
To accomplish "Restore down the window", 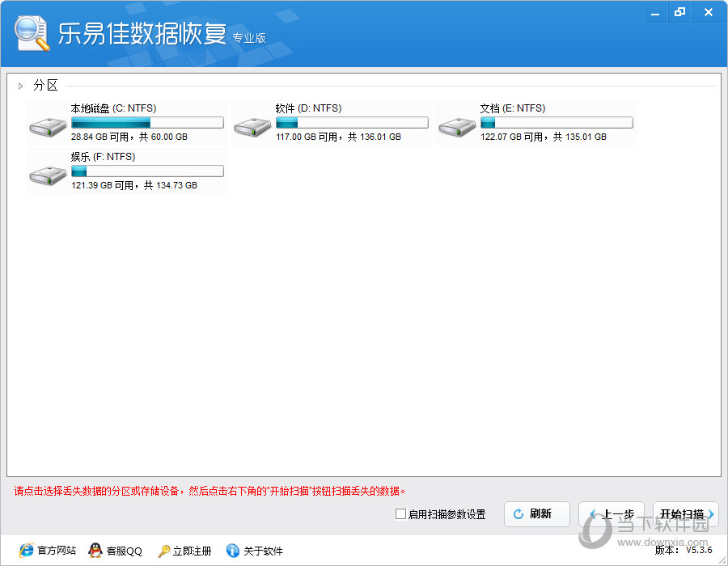I will coord(679,12).
